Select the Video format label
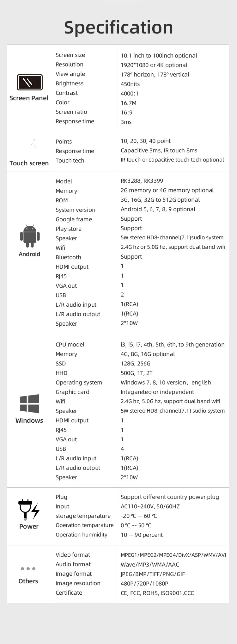 pos(73,555)
